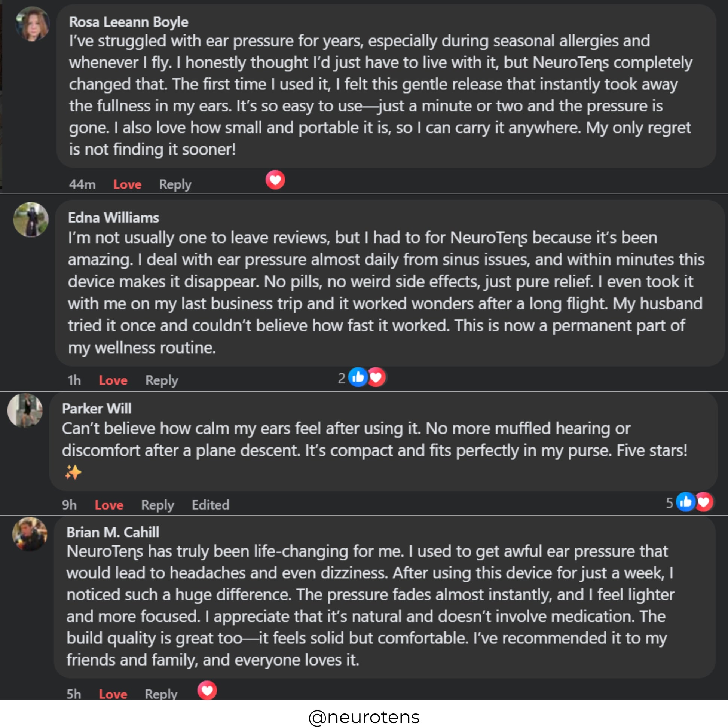Toggle Love on Parker Will's comment
The width and height of the screenshot is (728, 728).
[109, 505]
